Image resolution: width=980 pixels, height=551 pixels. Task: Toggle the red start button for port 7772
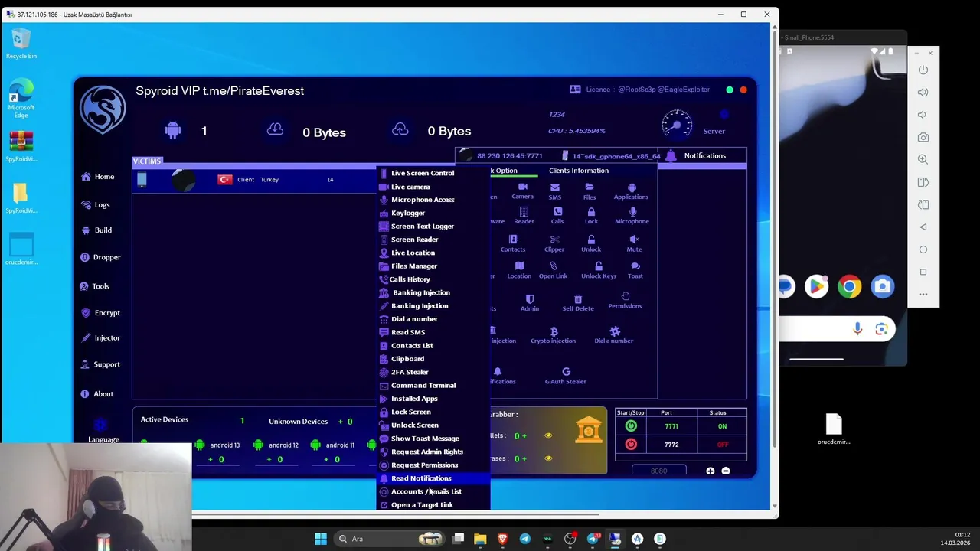631,444
